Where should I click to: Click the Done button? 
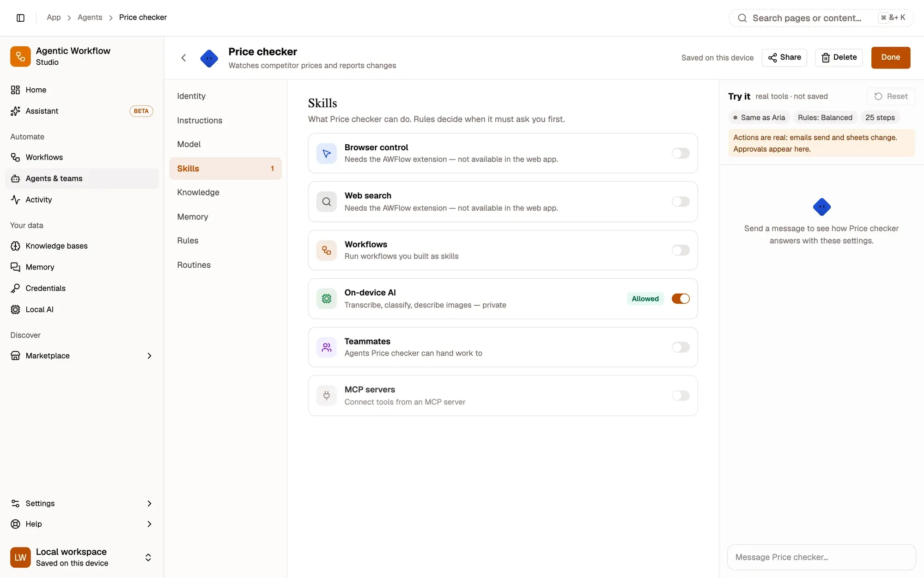890,57
